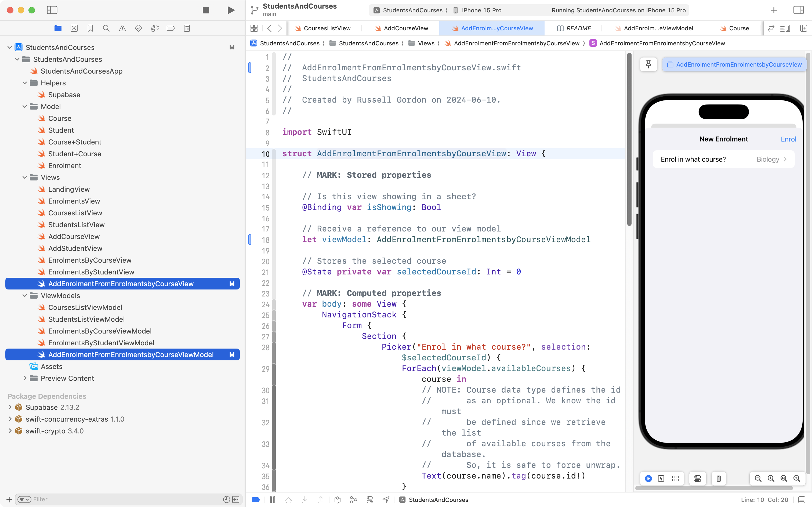Screen dimensions: 812x507
Task: Collapse the ViewModels group
Action: click(x=24, y=295)
